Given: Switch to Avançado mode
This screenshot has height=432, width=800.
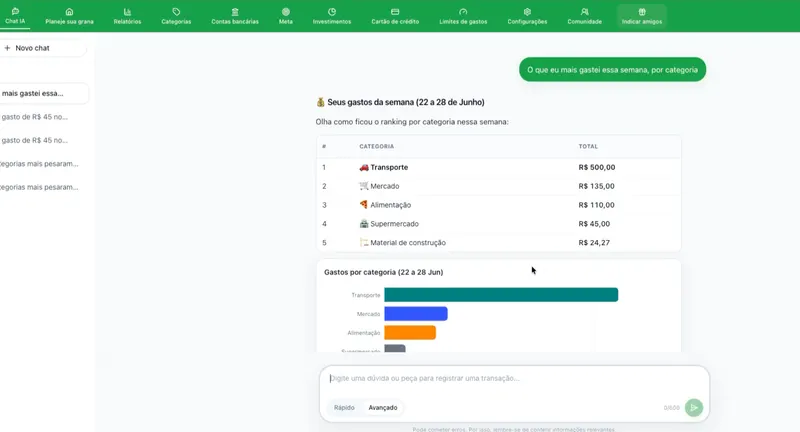Looking at the screenshot, I should tap(383, 408).
